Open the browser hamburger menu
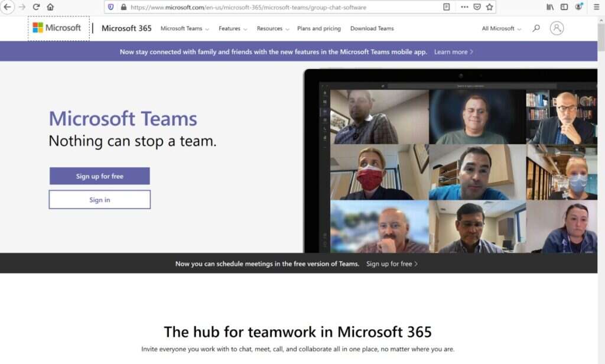Screen dimensions: 605x364 [x=596, y=8]
